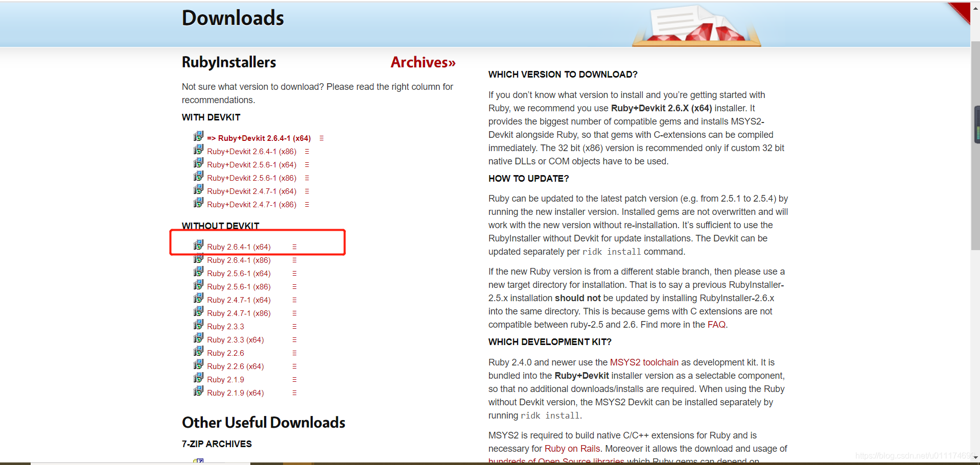Click the RubyInstallers heading
This screenshot has width=980, height=465.
(229, 62)
